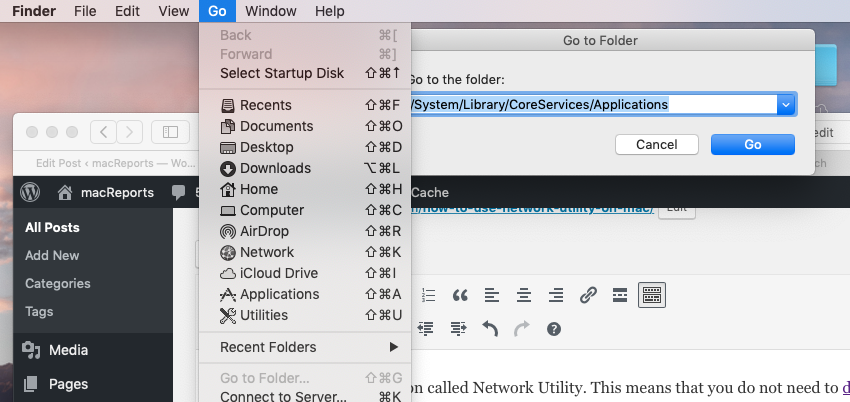The height and width of the screenshot is (402, 850).
Task: Toggle the Safari sidebar button
Action: (x=170, y=132)
